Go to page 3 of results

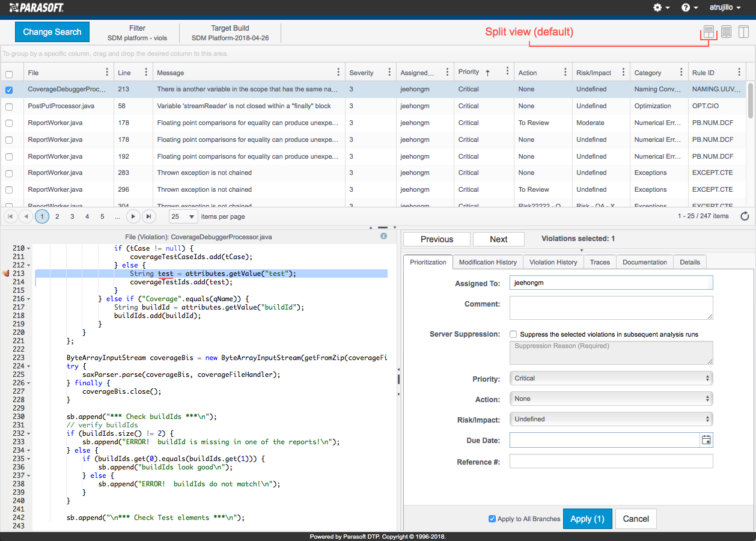click(72, 216)
